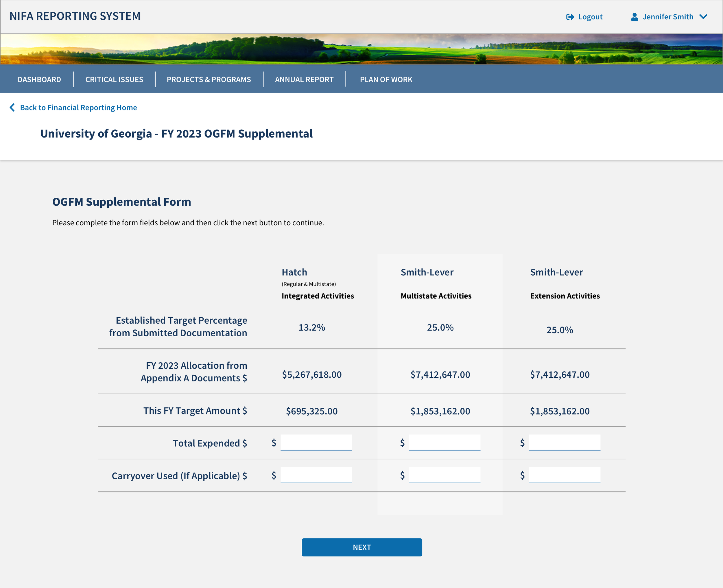Screen dimensions: 723x588
Task: Select Annual Report in navigation bar
Action: tap(304, 79)
